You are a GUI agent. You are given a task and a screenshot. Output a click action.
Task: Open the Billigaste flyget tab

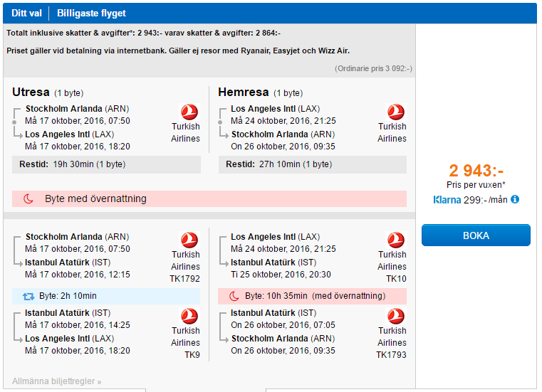(91, 13)
